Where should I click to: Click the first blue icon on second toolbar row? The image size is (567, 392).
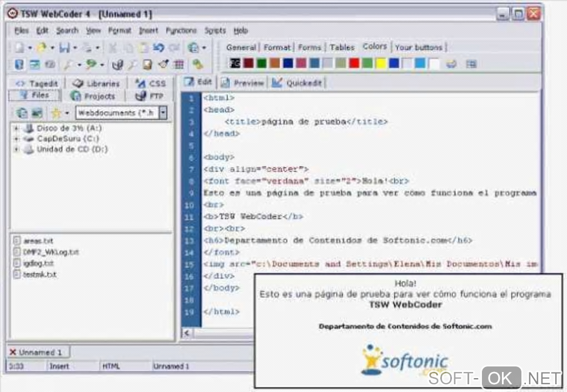[19, 64]
